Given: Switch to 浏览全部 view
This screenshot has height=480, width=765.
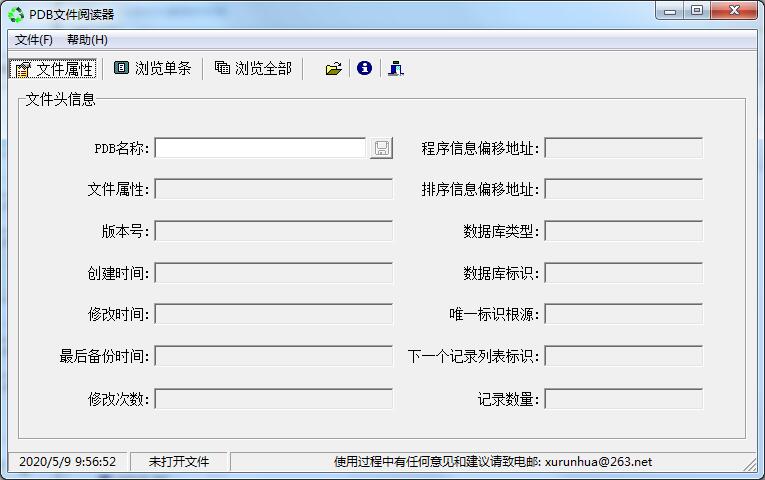Looking at the screenshot, I should tap(253, 68).
